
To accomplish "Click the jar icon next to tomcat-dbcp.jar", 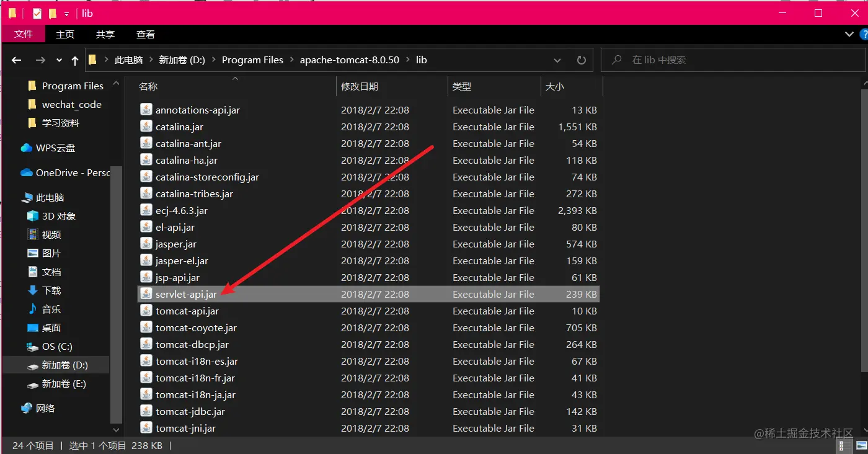I will pos(146,344).
